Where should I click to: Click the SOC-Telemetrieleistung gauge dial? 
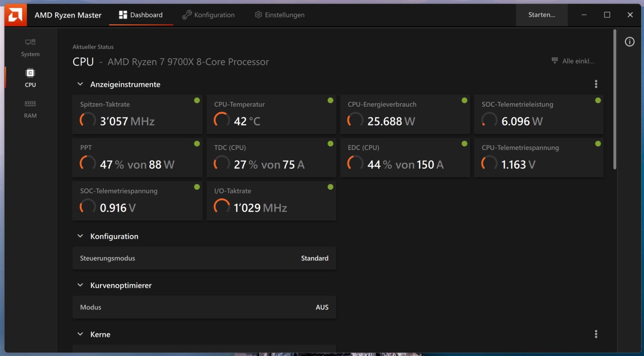489,120
